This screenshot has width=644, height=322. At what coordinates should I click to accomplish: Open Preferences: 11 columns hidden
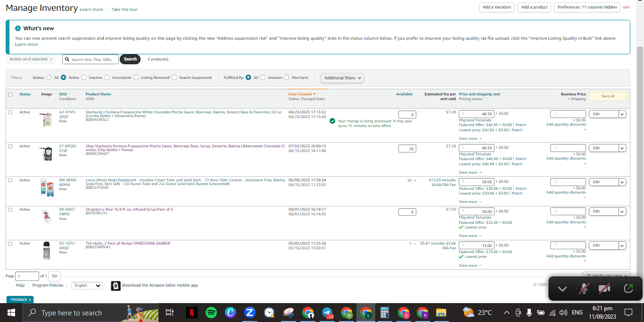coord(587,7)
